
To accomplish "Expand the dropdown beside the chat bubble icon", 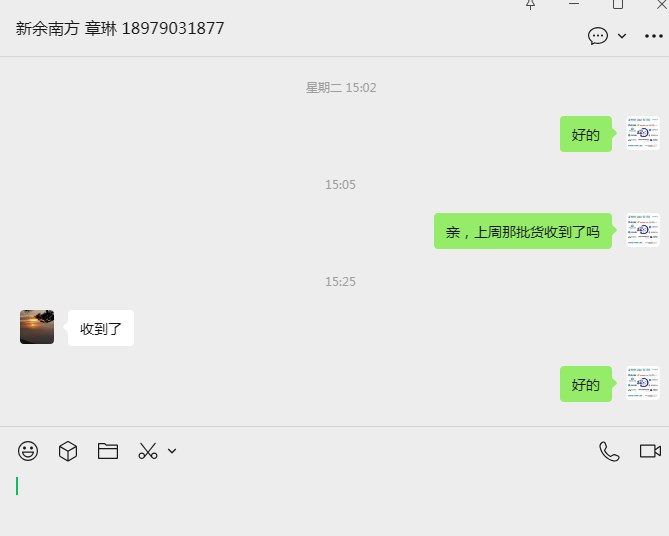I will click(x=622, y=36).
